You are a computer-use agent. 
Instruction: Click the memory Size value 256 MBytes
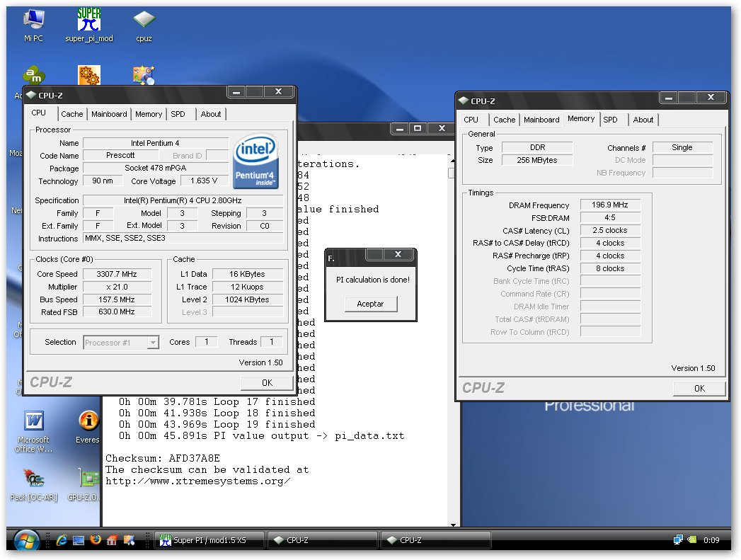point(537,160)
